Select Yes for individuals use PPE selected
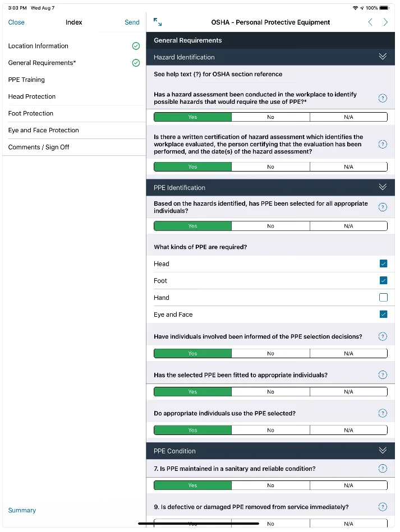Image resolution: width=400 pixels, height=532 pixels. 192,430
